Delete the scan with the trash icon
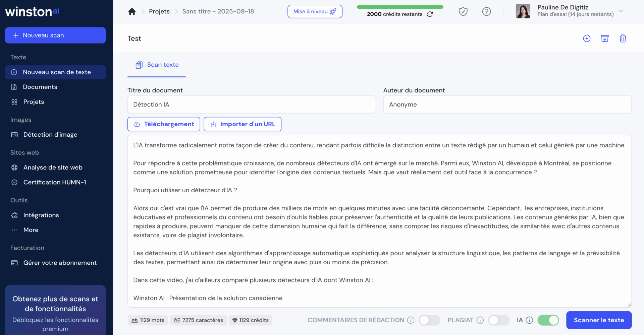The height and width of the screenshot is (335, 644). [x=623, y=39]
